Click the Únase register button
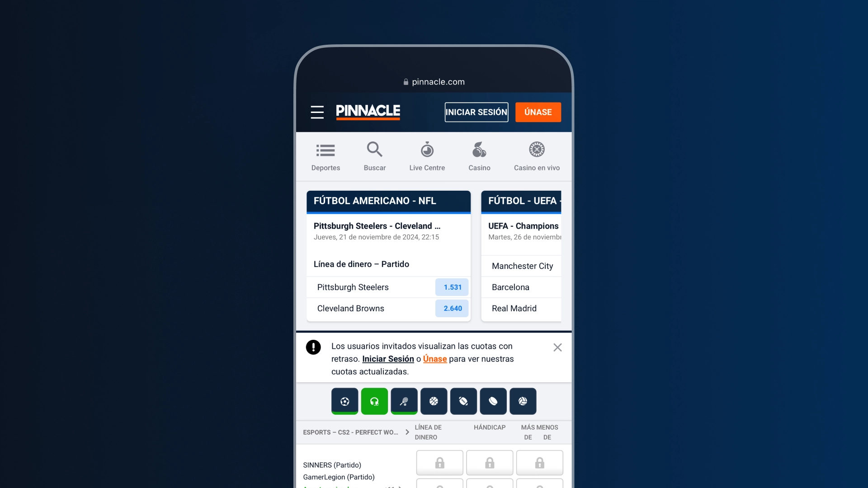This screenshot has width=868, height=488. coord(538,112)
